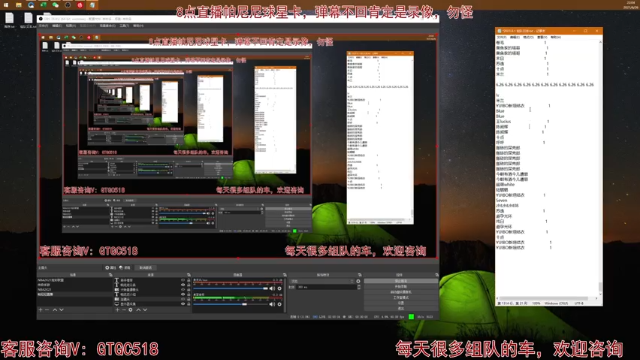The width and height of the screenshot is (640, 360).
Task: Open settings gear of second mixer track
Action: click(279, 304)
